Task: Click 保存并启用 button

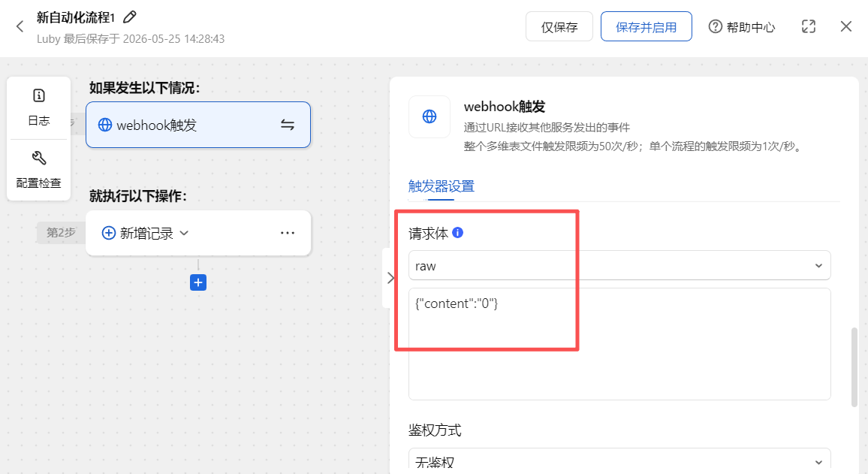Action: 646,26
